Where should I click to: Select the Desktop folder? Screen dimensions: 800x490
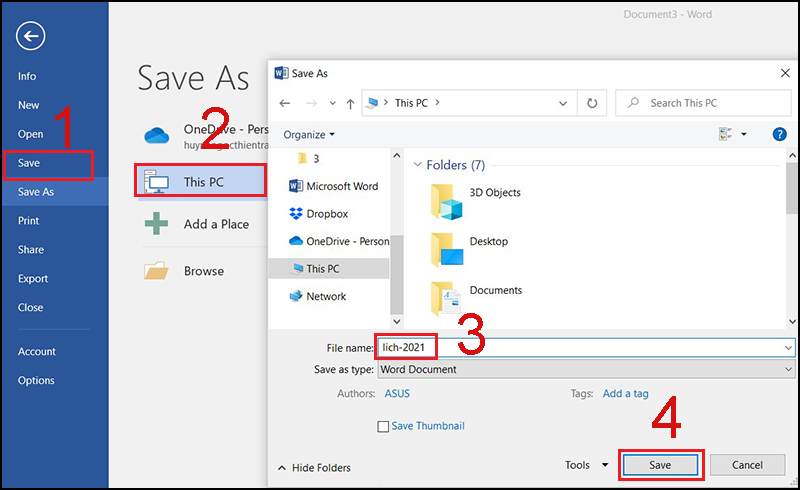coord(469,250)
